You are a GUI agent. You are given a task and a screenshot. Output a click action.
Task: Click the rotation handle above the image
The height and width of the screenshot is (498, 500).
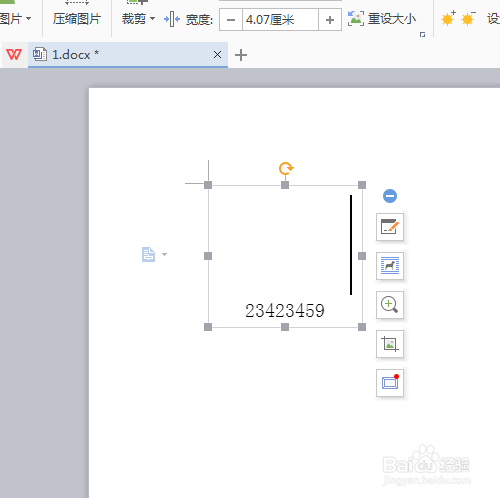point(286,168)
